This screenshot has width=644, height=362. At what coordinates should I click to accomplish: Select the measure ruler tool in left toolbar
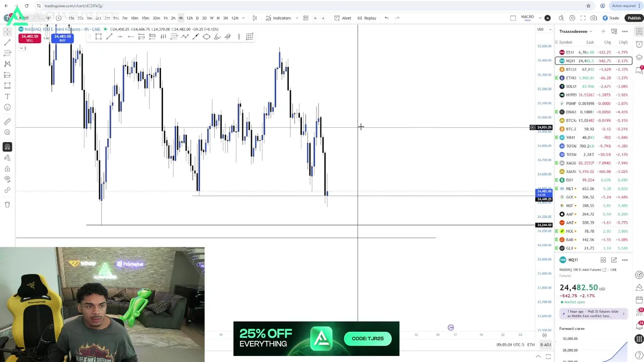[7, 122]
